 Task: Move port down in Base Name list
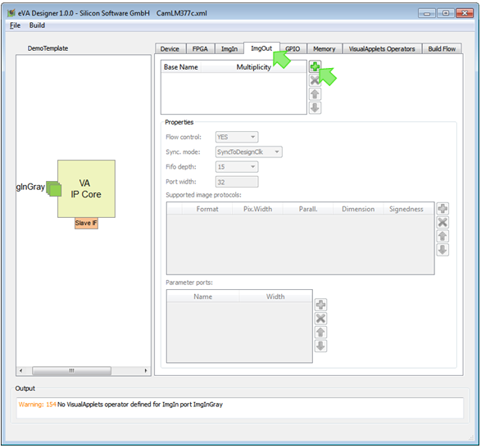315,108
